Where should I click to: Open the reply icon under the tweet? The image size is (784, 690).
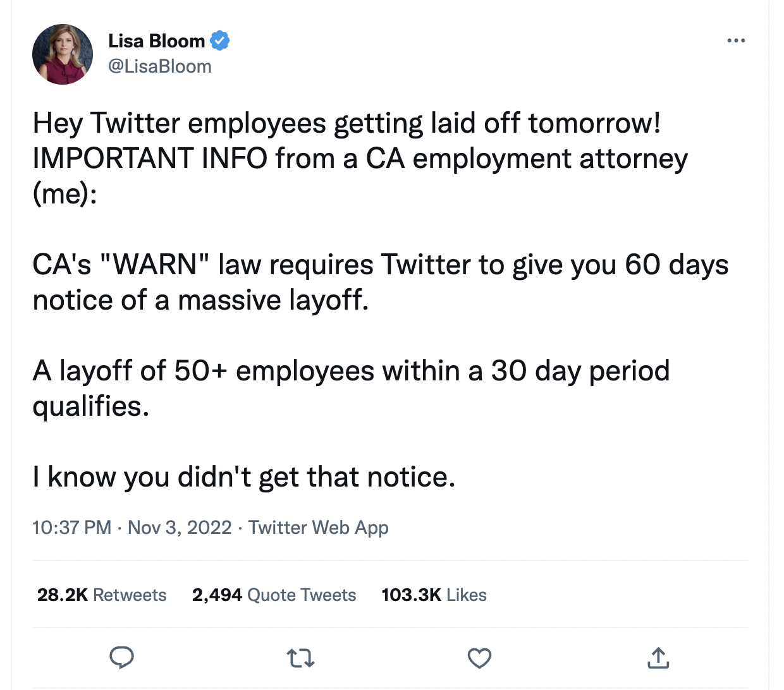coord(121,658)
